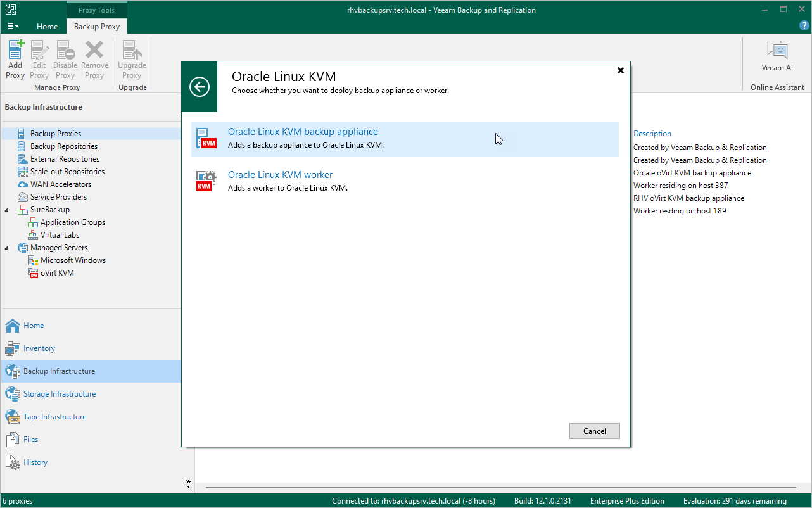Click 'Enterprise Plus Edition' in status bar
Image resolution: width=812 pixels, height=508 pixels.
pyautogui.click(x=627, y=501)
